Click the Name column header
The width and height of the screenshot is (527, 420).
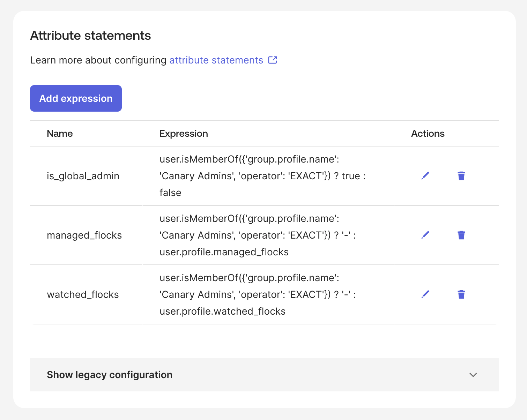point(60,134)
